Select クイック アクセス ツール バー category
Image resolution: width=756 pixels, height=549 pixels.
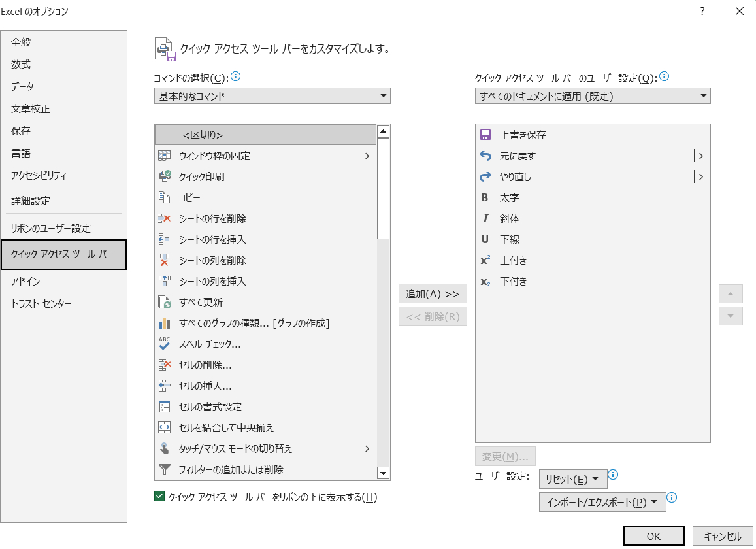coord(63,254)
